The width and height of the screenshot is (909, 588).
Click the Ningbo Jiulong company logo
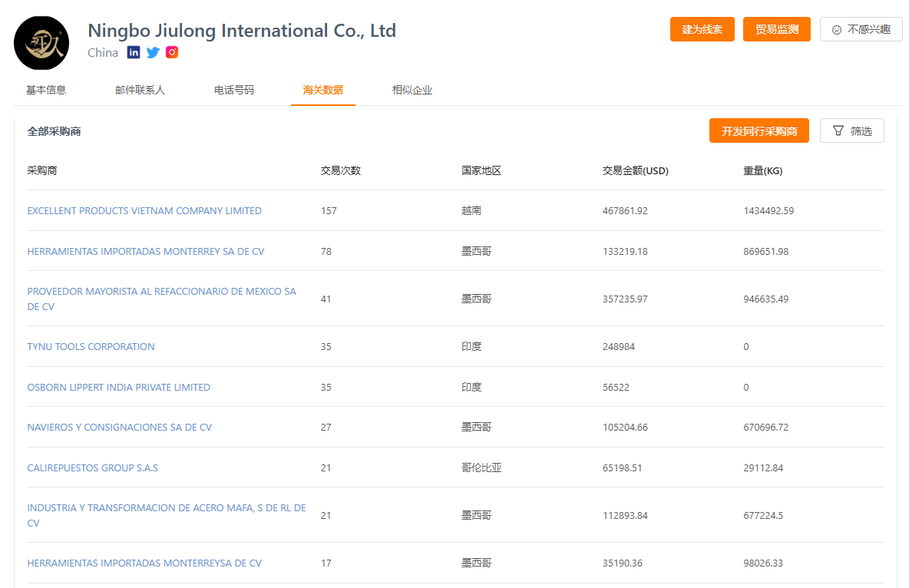(x=41, y=43)
